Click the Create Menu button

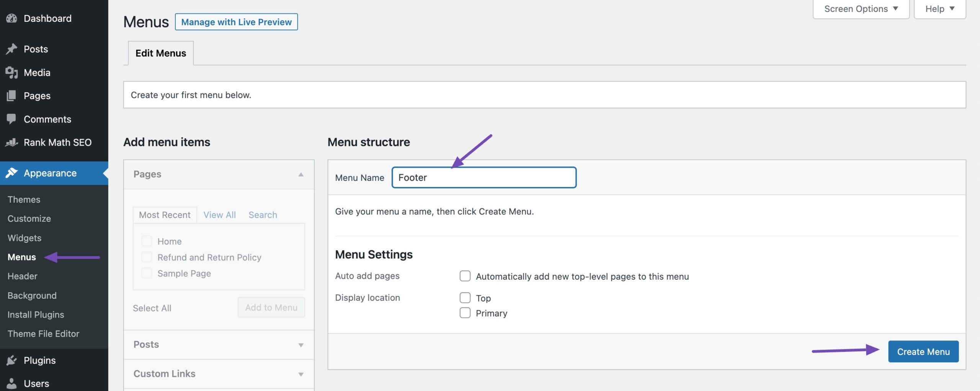923,351
